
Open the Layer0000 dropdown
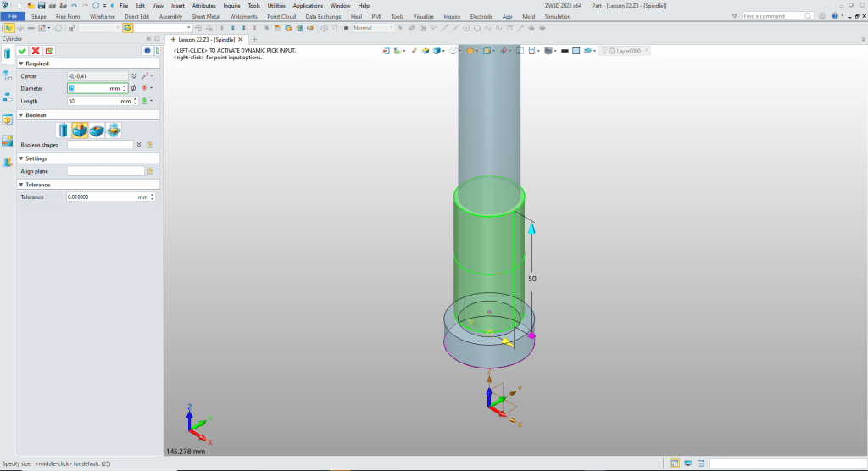tap(647, 51)
